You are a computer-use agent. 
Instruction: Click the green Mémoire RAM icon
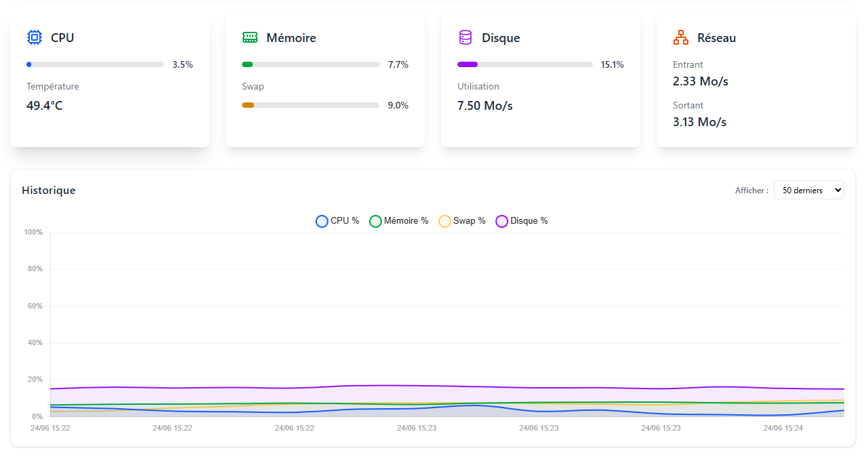pyautogui.click(x=250, y=37)
